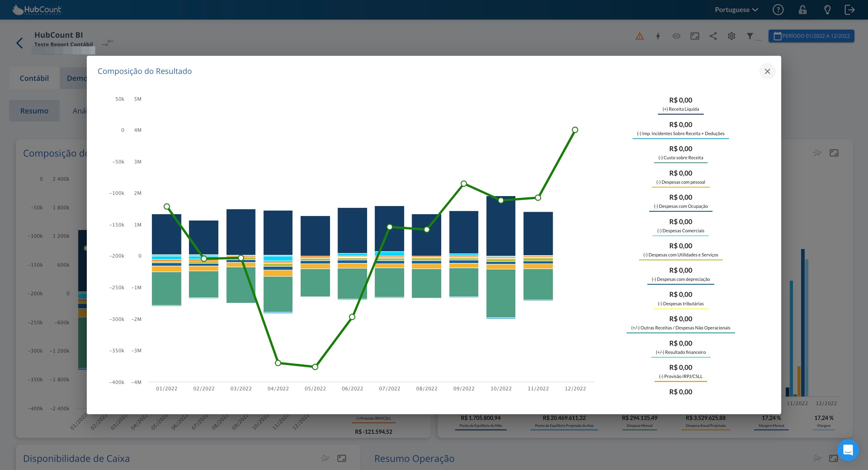The image size is (868, 470).
Task: Click the logout exit icon
Action: tap(850, 10)
